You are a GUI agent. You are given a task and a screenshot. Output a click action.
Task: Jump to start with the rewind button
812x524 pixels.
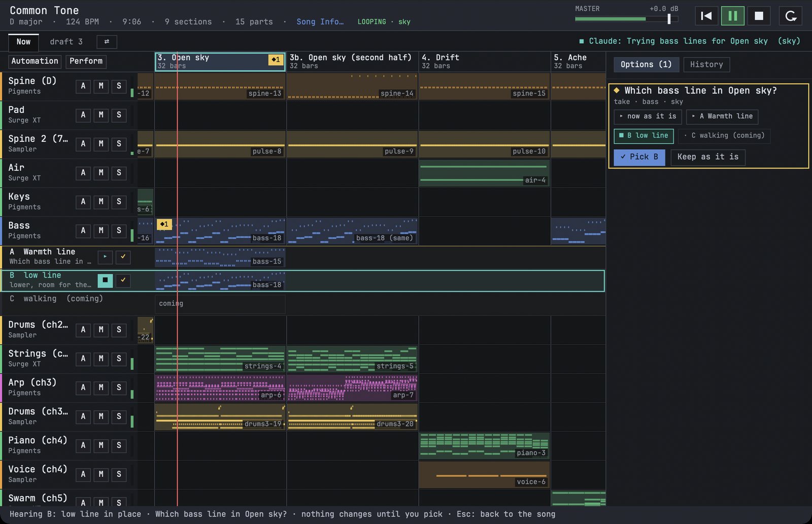tap(706, 16)
